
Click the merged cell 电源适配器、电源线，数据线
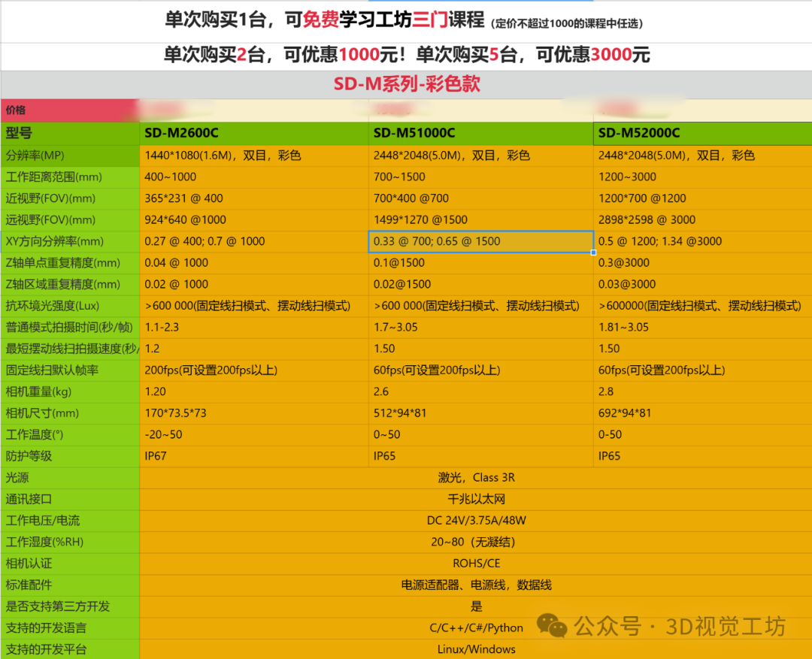click(476, 585)
